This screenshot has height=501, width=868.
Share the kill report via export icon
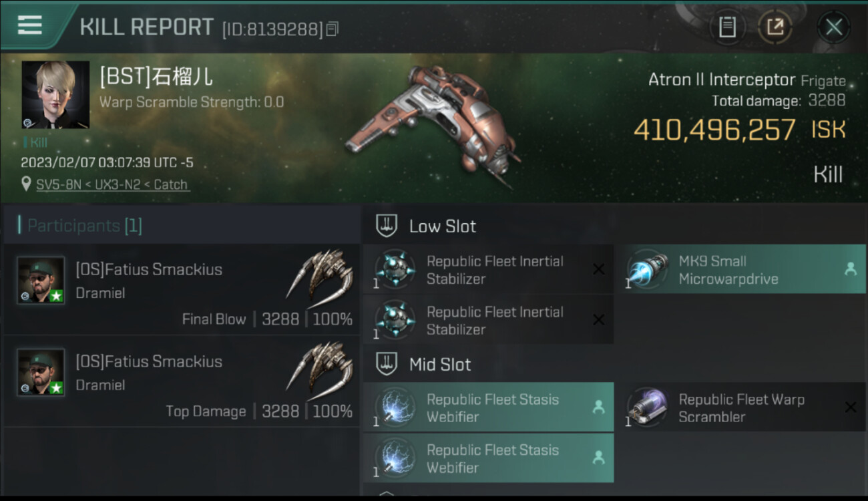point(775,27)
